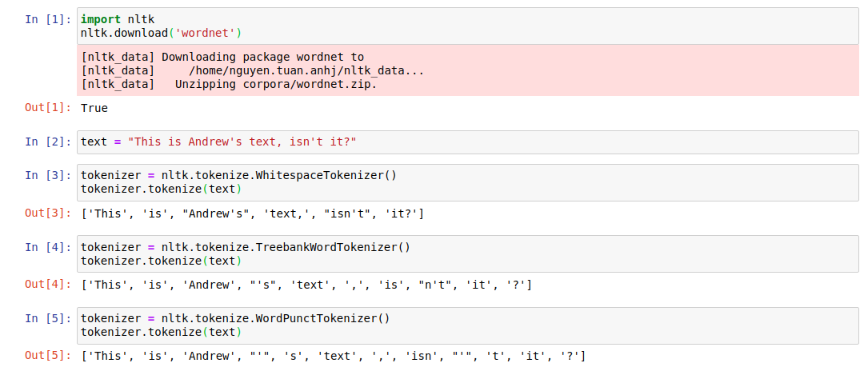Select the Out[5] output prompt
This screenshot has width=868, height=371.
[x=48, y=356]
